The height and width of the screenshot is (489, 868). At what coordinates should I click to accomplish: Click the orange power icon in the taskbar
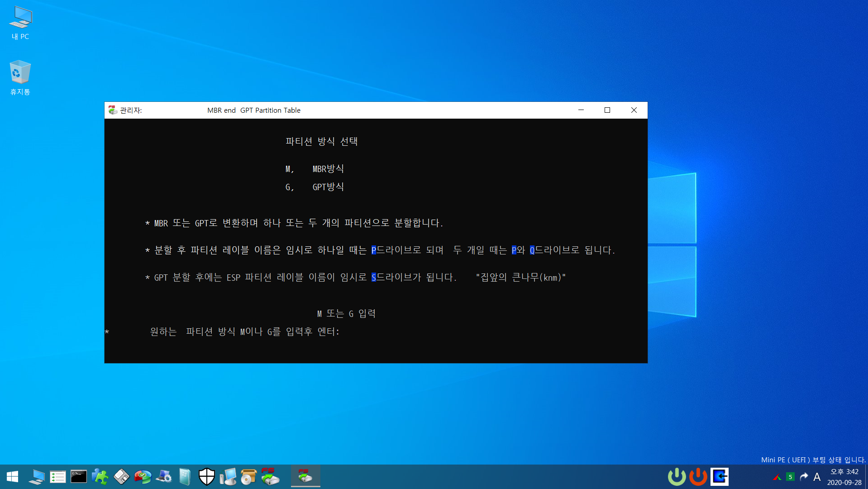click(698, 476)
